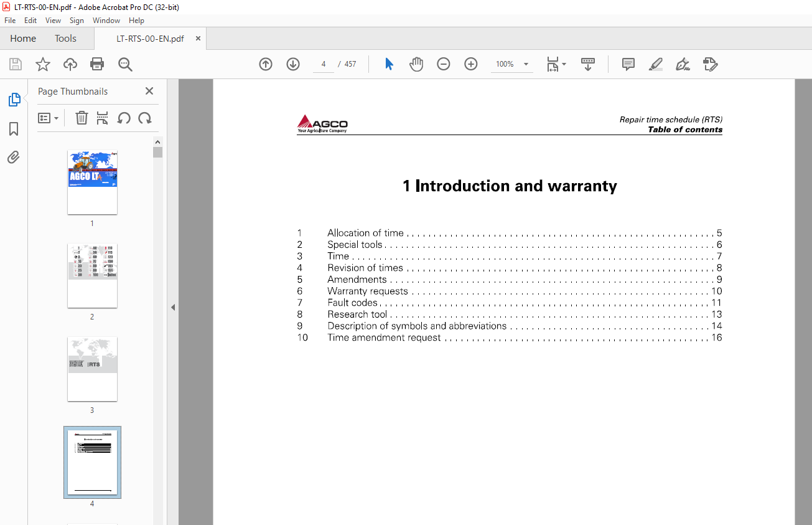This screenshot has height=525, width=812.
Task: Select page 2 thumbnail
Action: coord(92,276)
